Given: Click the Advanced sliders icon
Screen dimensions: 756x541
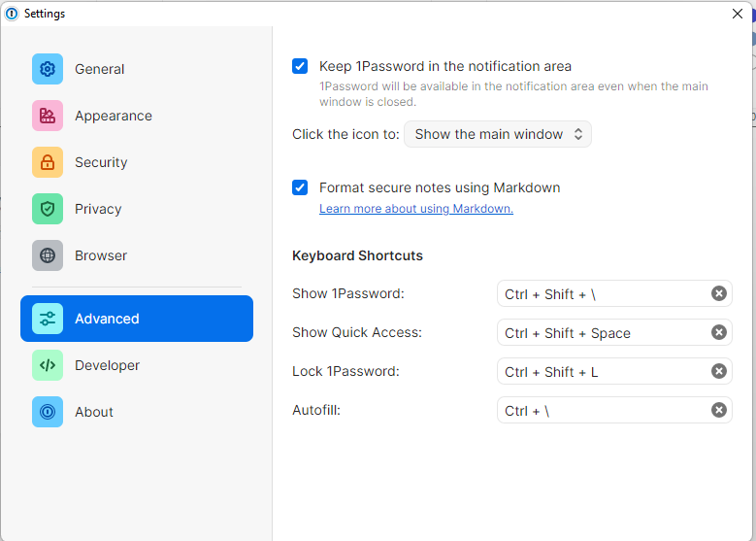Looking at the screenshot, I should 48,319.
